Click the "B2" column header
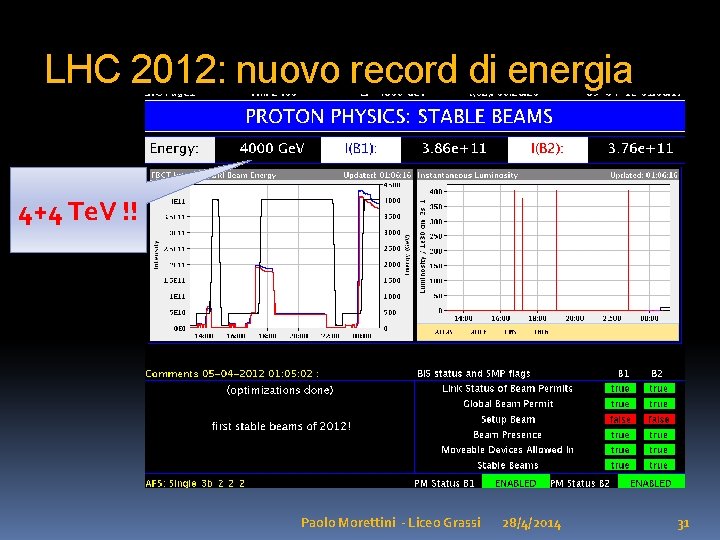Image resolution: width=720 pixels, height=540 pixels. click(x=657, y=373)
